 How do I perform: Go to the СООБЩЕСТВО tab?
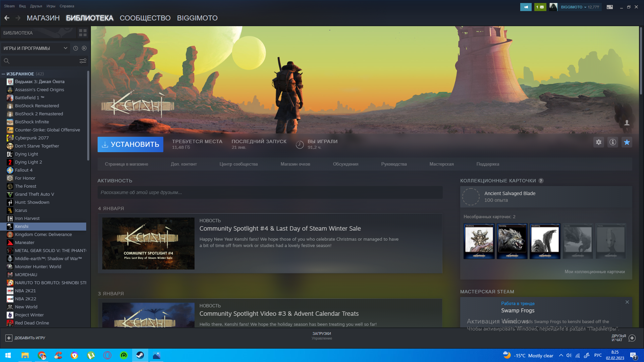click(145, 18)
